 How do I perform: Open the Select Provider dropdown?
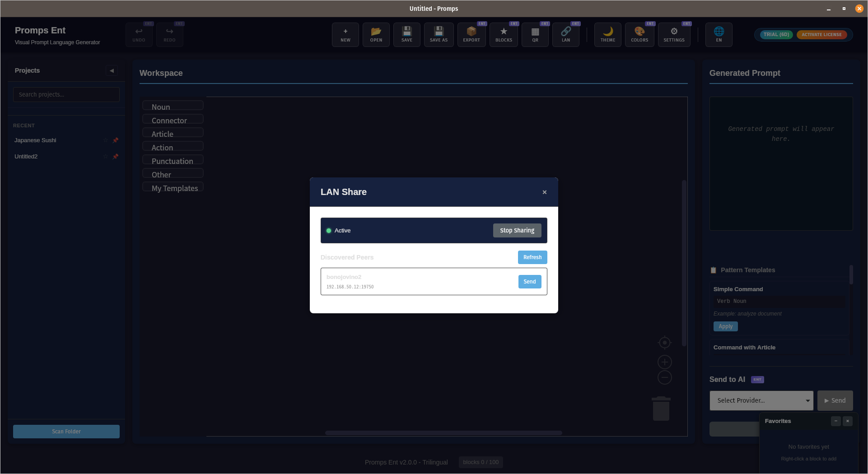pyautogui.click(x=761, y=400)
